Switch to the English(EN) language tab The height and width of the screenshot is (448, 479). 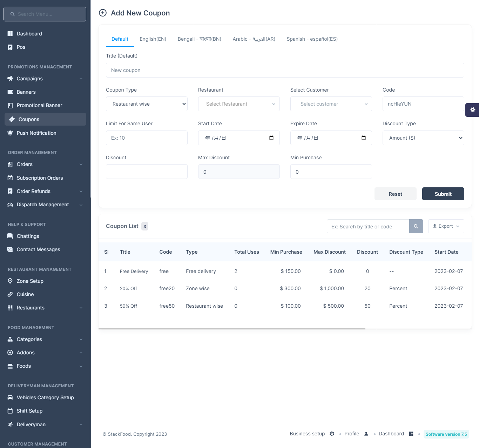tap(153, 39)
